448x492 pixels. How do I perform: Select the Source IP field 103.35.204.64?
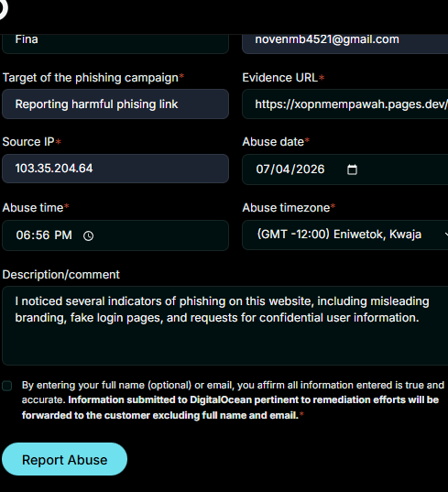click(x=115, y=169)
